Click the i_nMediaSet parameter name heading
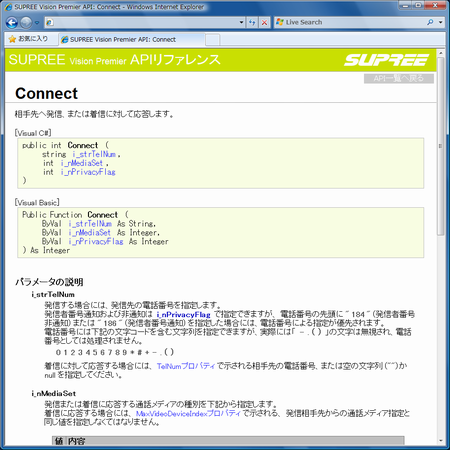 [53, 394]
